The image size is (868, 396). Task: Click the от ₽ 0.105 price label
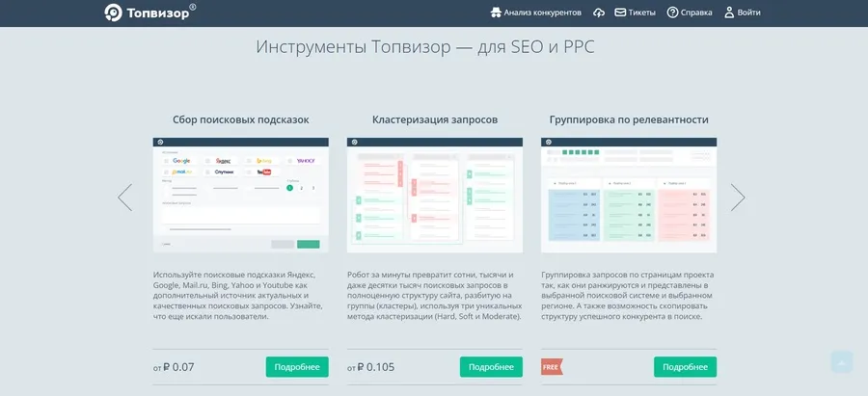(x=370, y=367)
